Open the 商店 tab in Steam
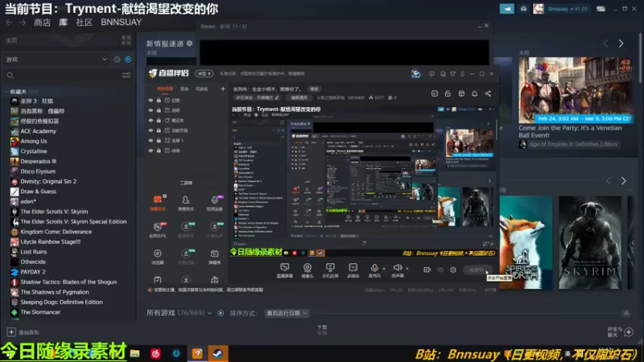Image resolution: width=644 pixels, height=362 pixels. click(43, 23)
